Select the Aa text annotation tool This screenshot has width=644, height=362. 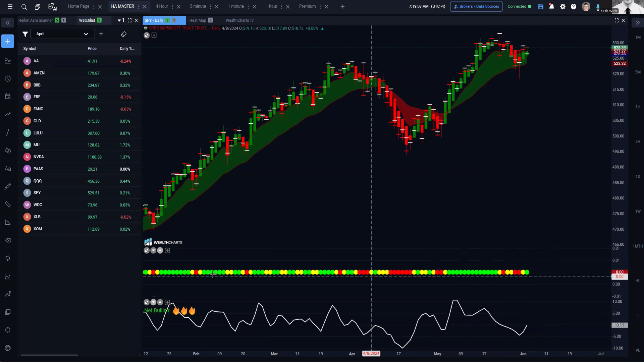tap(8, 169)
